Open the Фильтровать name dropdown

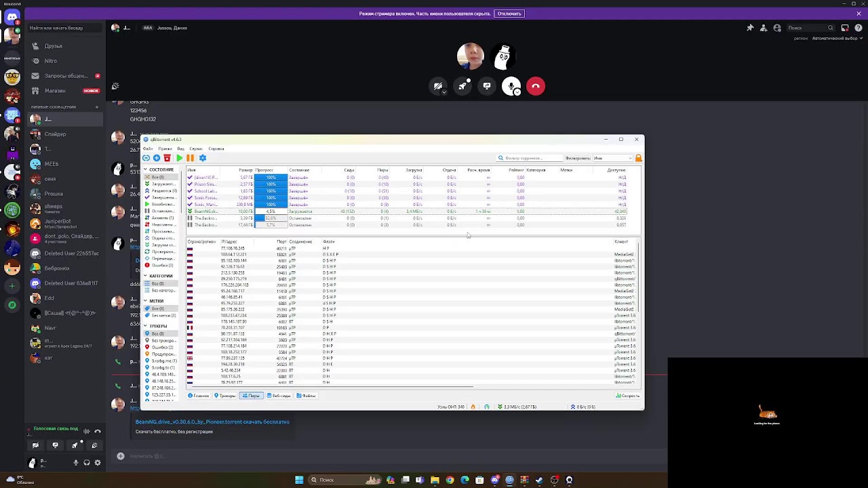613,158
